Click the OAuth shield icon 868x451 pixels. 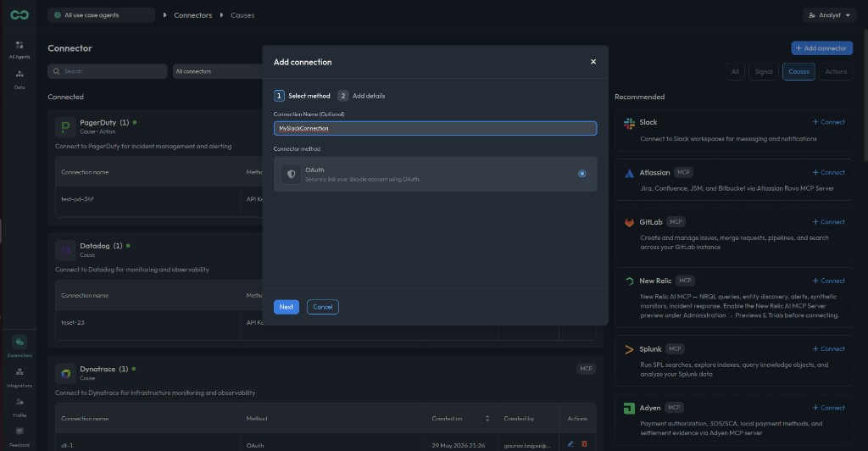pyautogui.click(x=292, y=174)
